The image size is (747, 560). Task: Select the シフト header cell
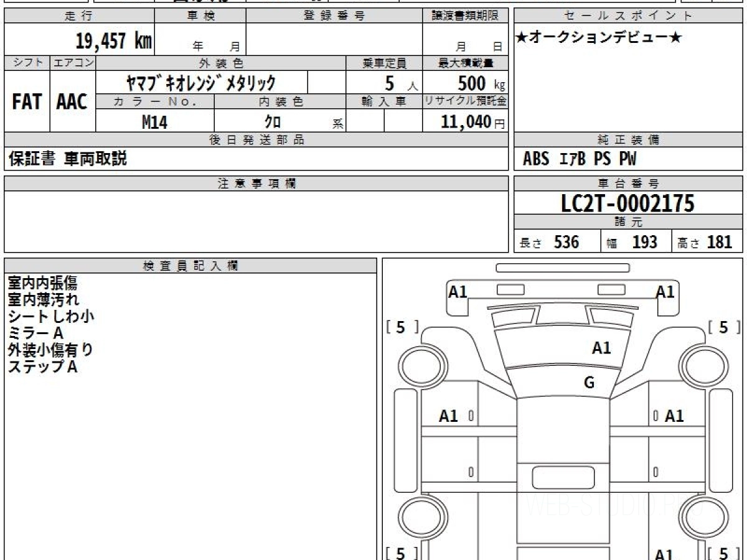click(27, 63)
